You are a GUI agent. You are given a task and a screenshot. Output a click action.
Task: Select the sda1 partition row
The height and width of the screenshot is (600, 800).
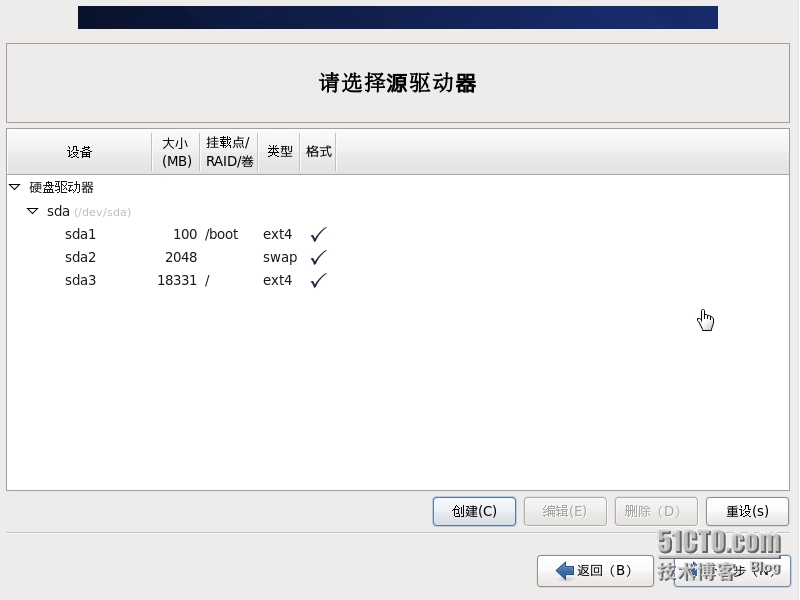398,234
